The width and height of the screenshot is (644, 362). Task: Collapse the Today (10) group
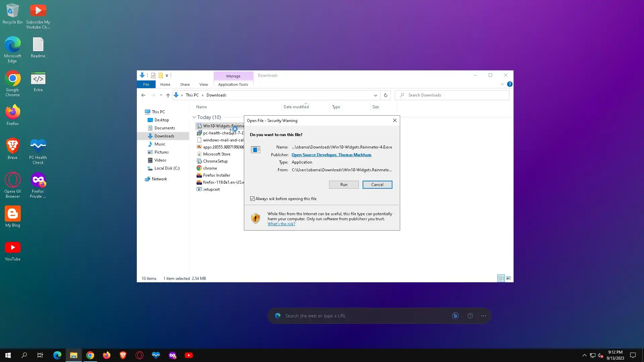point(194,117)
